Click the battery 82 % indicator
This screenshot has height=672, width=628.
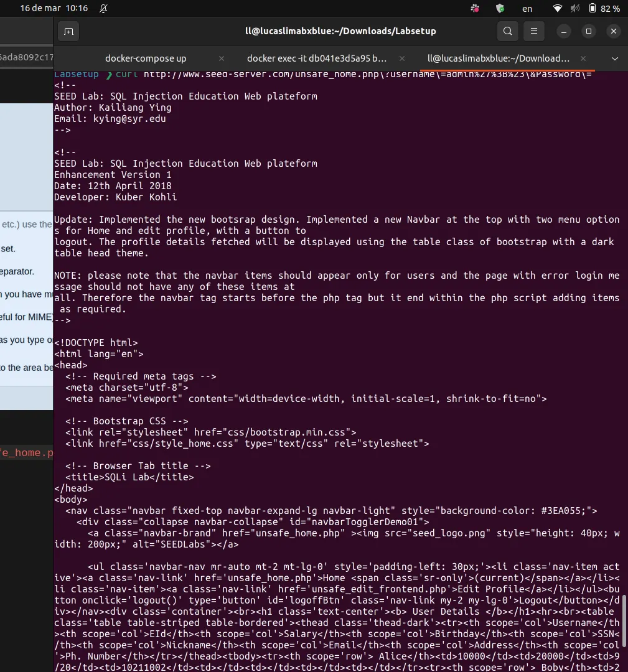pos(604,9)
